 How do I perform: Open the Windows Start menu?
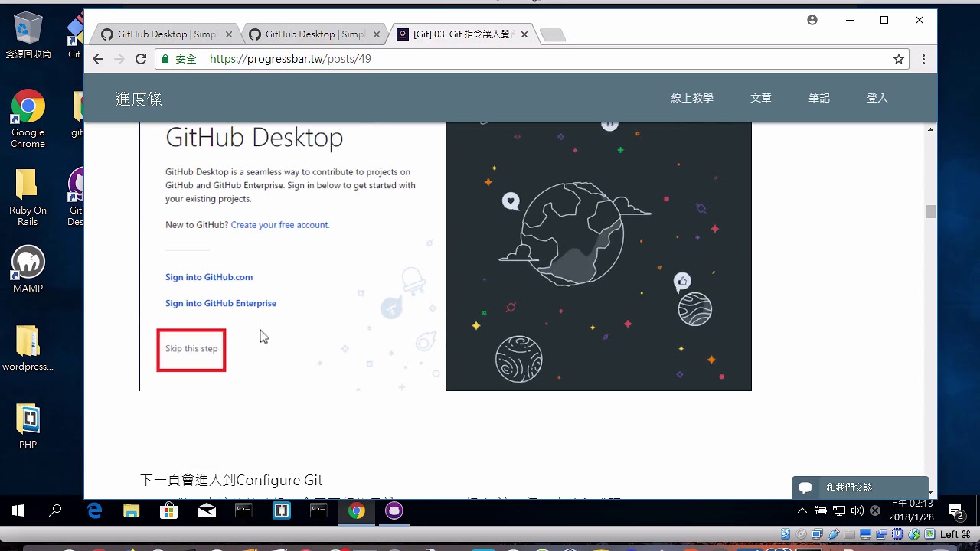pyautogui.click(x=18, y=510)
